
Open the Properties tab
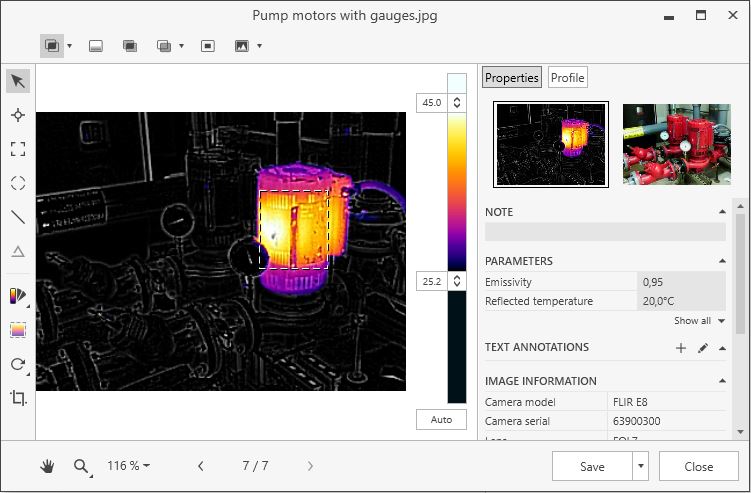point(512,78)
